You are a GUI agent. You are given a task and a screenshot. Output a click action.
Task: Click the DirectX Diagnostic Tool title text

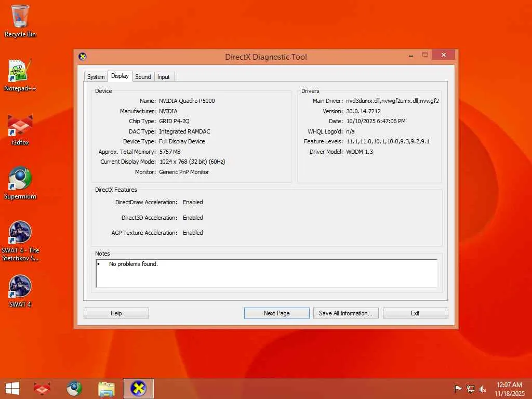pyautogui.click(x=266, y=57)
